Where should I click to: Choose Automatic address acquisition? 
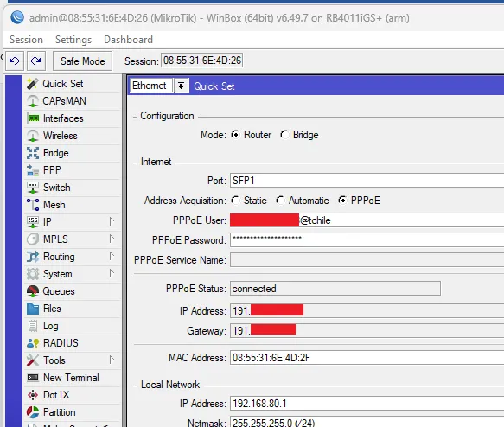coord(280,201)
